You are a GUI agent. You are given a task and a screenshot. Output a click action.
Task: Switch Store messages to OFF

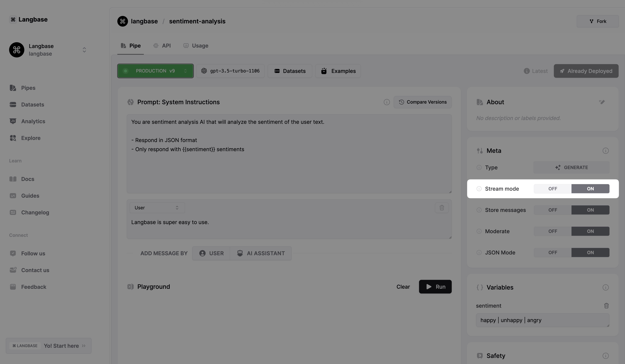(x=552, y=210)
